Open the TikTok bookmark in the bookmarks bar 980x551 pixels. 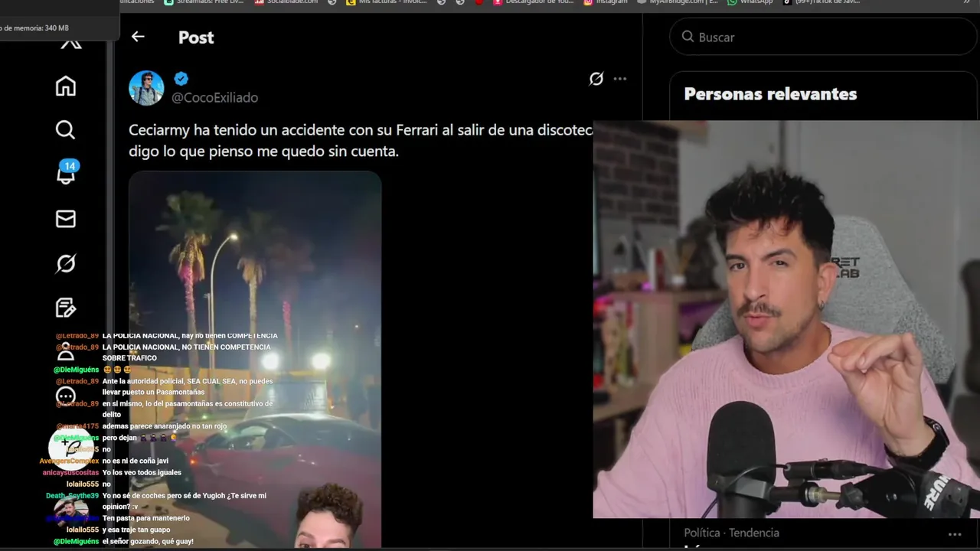pos(822,2)
